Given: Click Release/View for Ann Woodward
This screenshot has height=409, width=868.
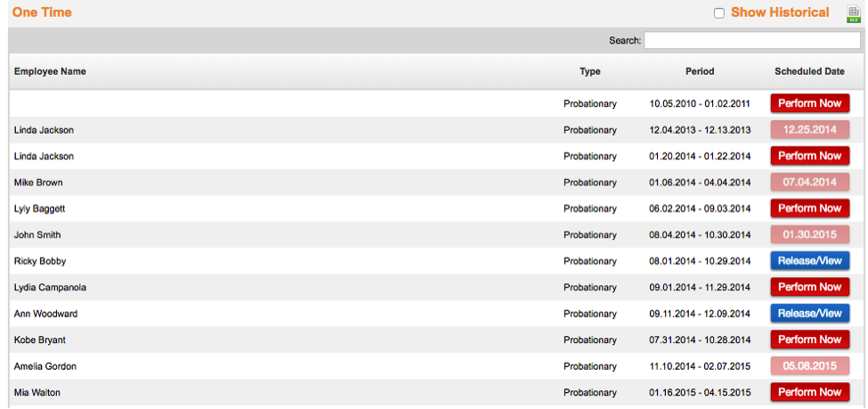Looking at the screenshot, I should click(x=809, y=314).
